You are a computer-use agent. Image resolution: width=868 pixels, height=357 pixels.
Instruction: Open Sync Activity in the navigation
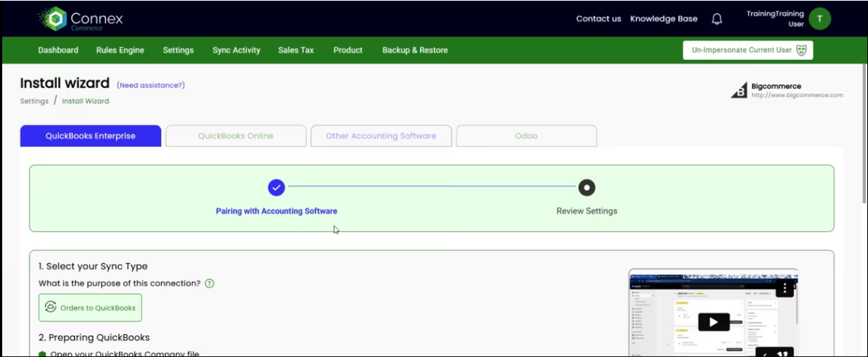tap(236, 50)
